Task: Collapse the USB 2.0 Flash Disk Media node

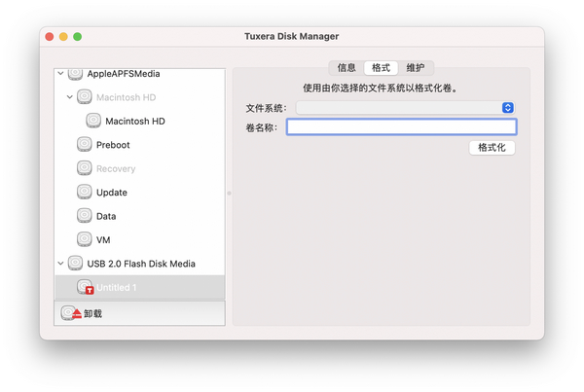Action: (x=60, y=264)
